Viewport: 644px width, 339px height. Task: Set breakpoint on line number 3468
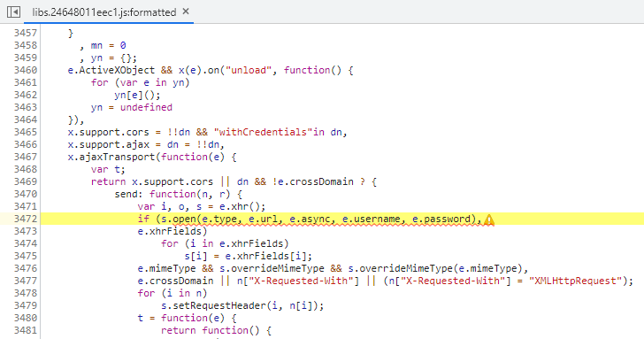point(26,169)
